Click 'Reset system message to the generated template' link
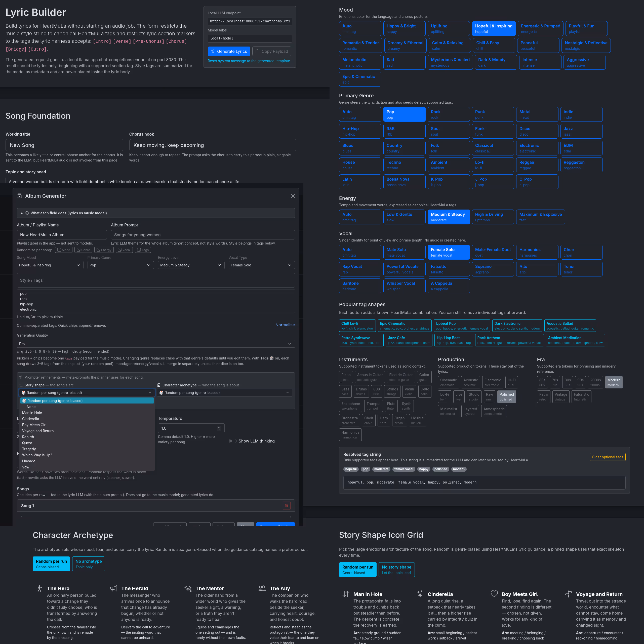This screenshot has height=644, width=644. pyautogui.click(x=249, y=61)
